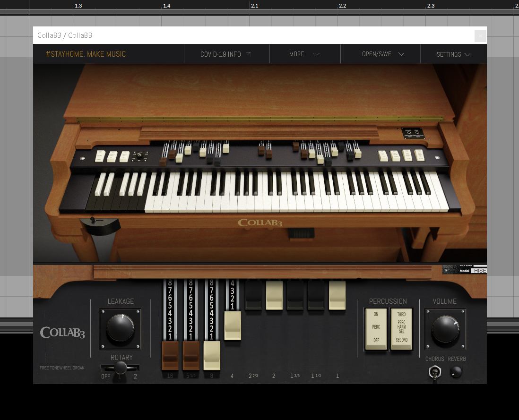
Task: Click the black volume pedal below the nameplate
Action: [301, 233]
